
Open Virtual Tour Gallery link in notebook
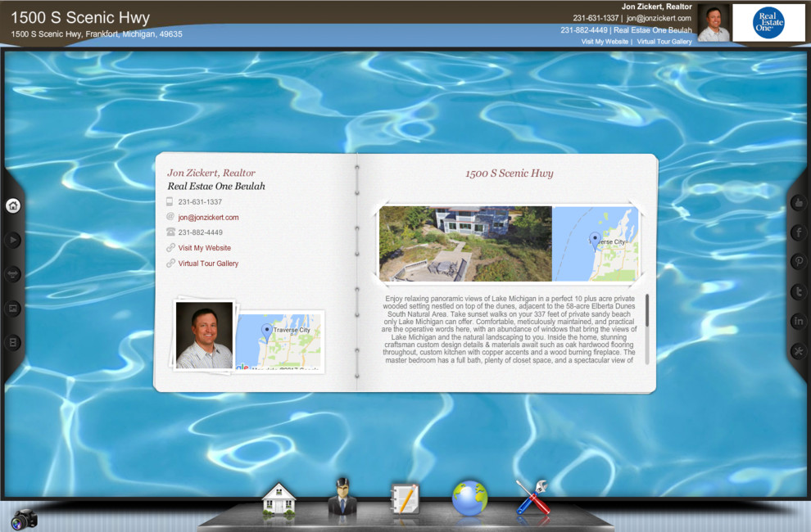pyautogui.click(x=208, y=264)
